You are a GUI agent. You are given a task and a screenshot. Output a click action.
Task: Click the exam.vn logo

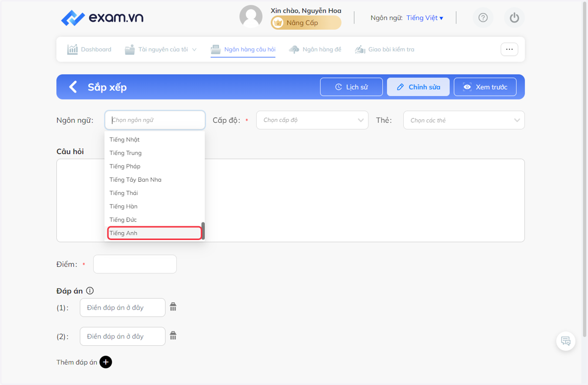point(102,18)
